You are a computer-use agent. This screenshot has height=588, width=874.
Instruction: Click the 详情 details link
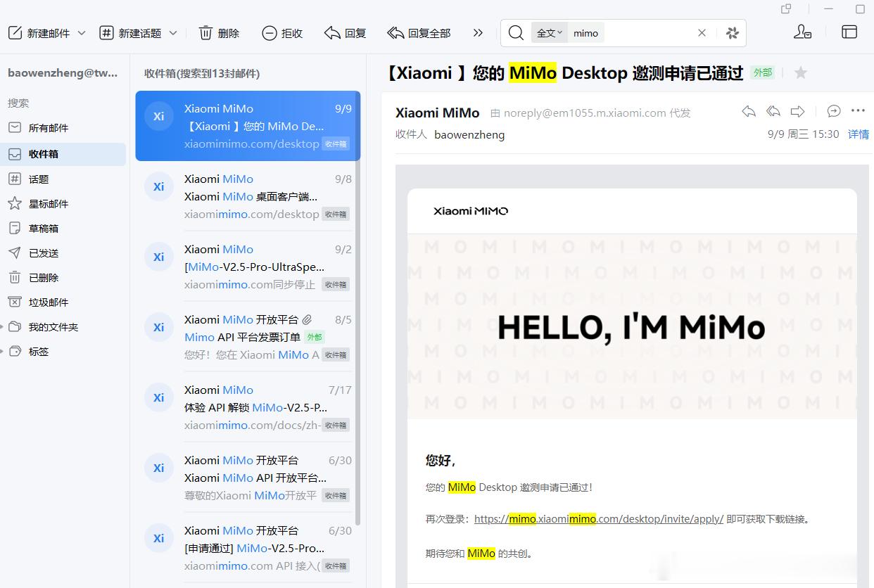point(858,134)
